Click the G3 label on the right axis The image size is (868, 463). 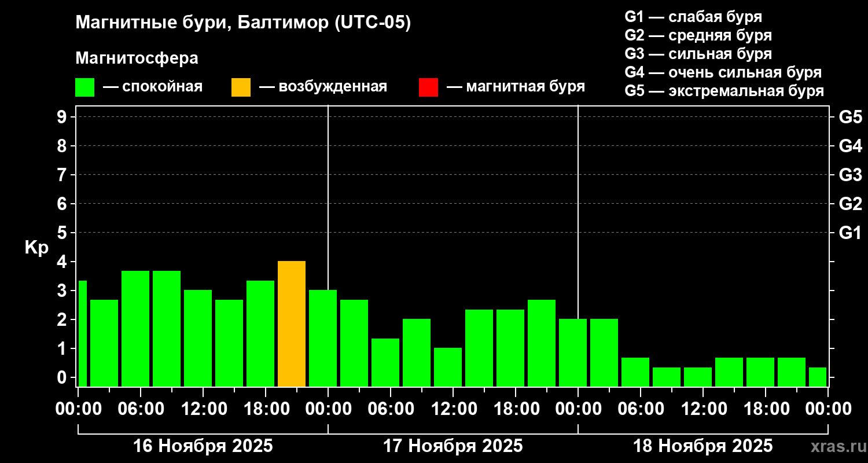click(851, 175)
